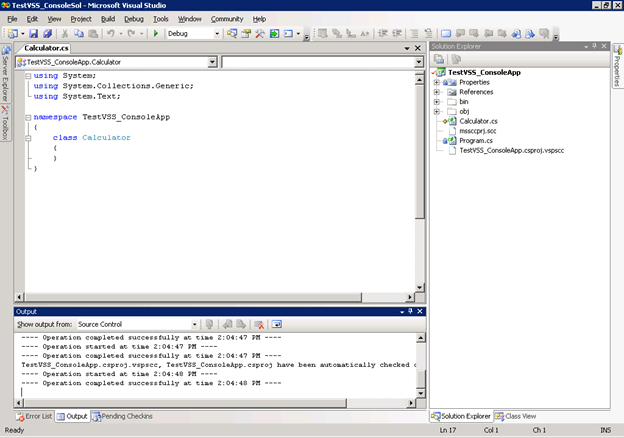This screenshot has height=438, width=624.
Task: Open the class navigation dropdown TestVSS_ConsoleApp.Calculator
Action: click(x=212, y=62)
